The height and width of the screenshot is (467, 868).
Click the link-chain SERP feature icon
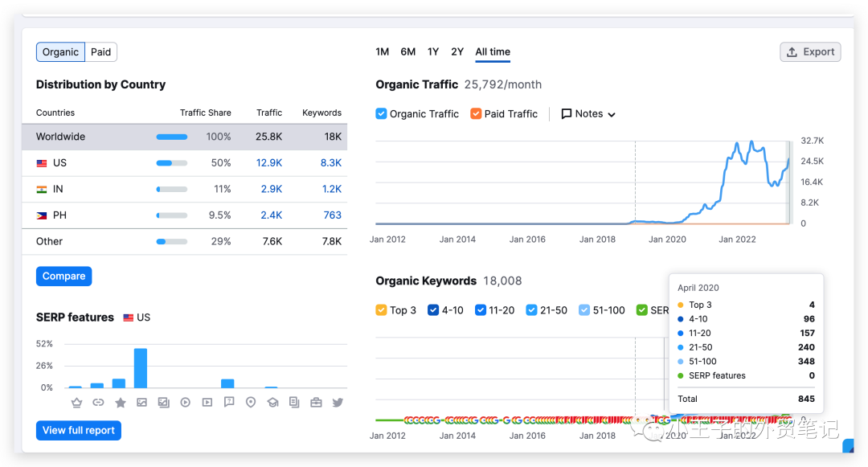(98, 402)
